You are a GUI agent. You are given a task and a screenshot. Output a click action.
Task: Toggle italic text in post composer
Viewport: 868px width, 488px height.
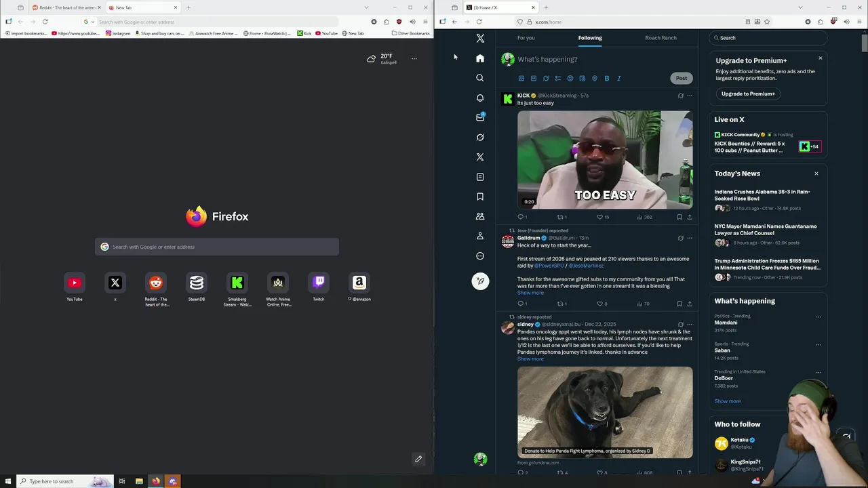[x=619, y=79]
